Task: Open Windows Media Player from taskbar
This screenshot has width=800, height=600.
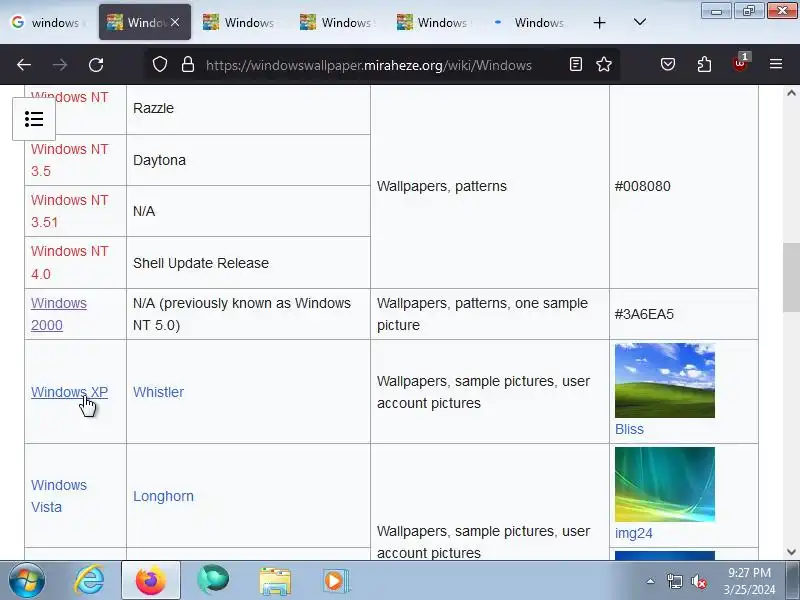Action: (x=336, y=581)
